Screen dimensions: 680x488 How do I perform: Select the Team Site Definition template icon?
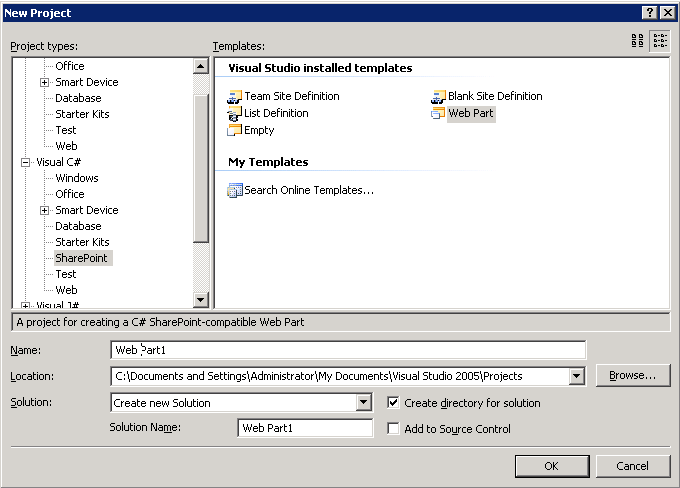(235, 97)
